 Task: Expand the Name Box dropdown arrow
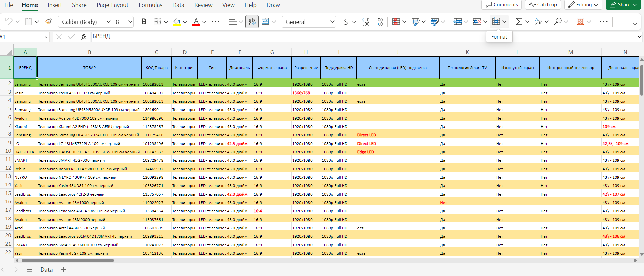(x=46, y=37)
